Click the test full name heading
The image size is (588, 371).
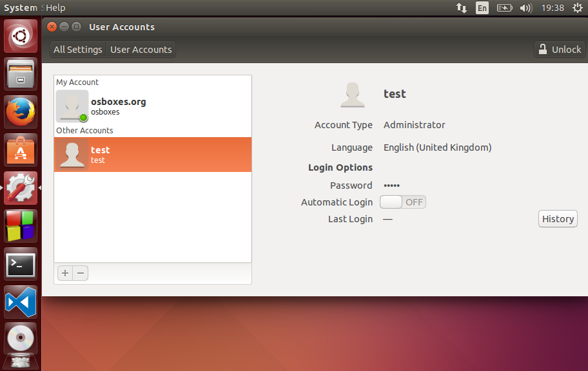click(x=395, y=94)
